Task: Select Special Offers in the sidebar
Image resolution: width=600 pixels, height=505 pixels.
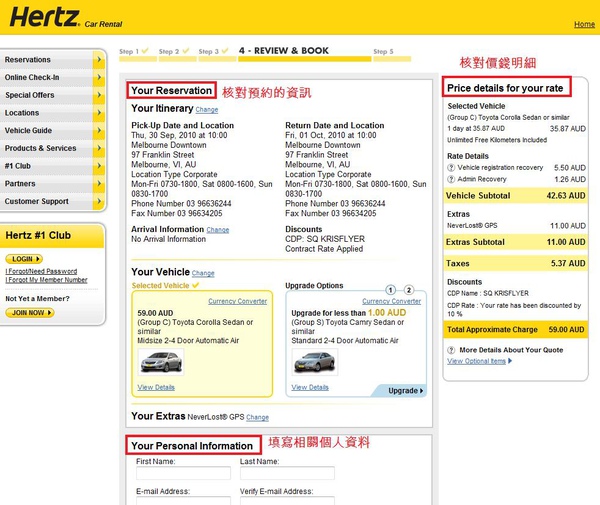Action: (x=29, y=95)
